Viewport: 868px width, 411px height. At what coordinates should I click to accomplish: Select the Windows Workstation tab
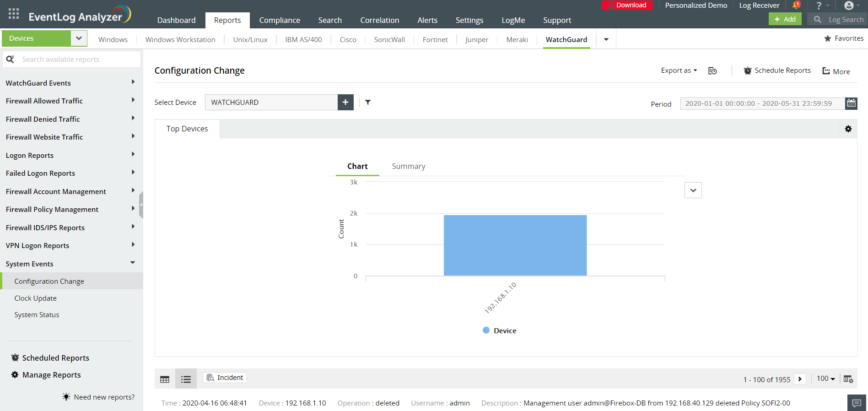(180, 39)
